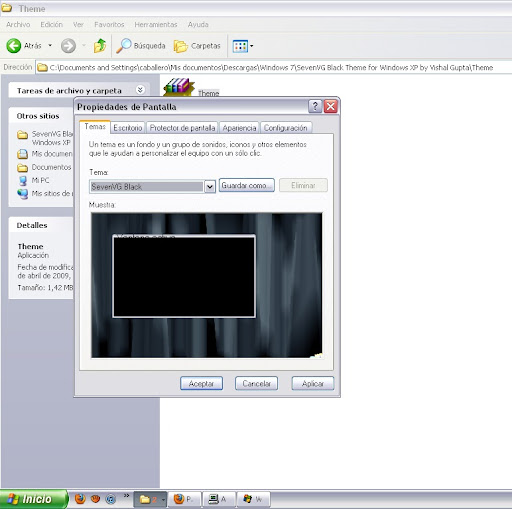Open SevenVG Black folder link in sidebar
Image resolution: width=512 pixels, height=509 pixels.
(x=45, y=138)
